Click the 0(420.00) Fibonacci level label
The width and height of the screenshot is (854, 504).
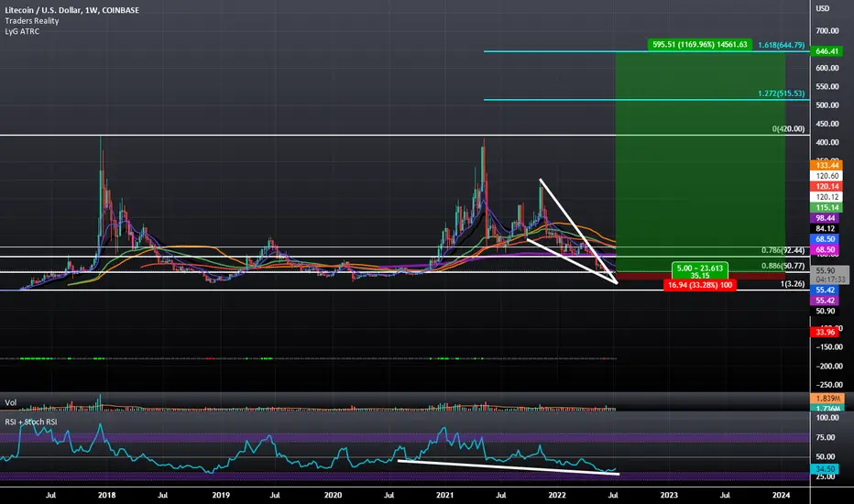788,129
